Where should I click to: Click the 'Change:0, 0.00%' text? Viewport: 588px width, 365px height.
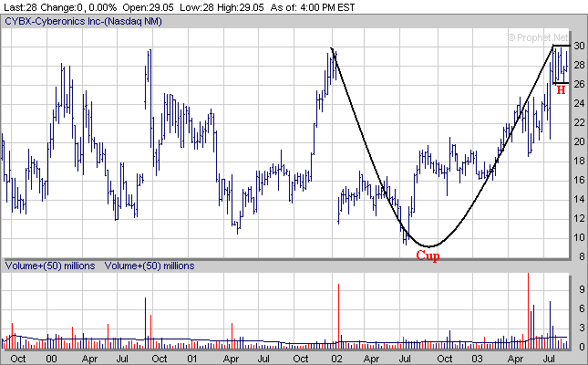78,7
